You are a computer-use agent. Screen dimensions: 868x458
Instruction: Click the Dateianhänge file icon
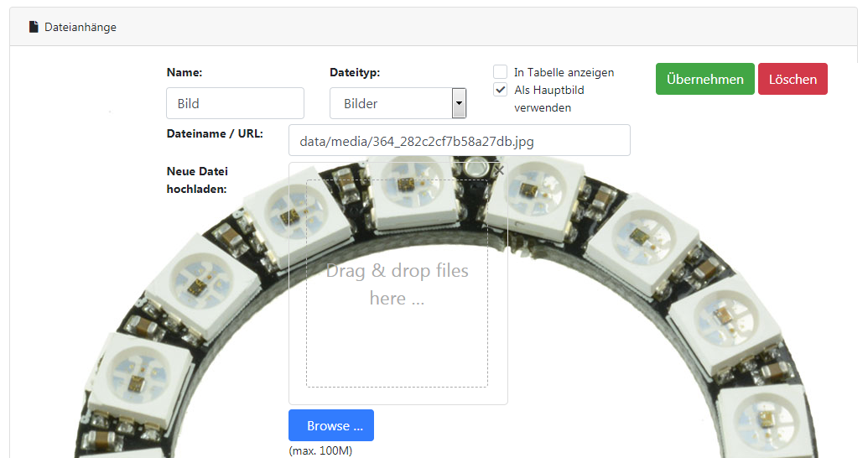click(34, 27)
